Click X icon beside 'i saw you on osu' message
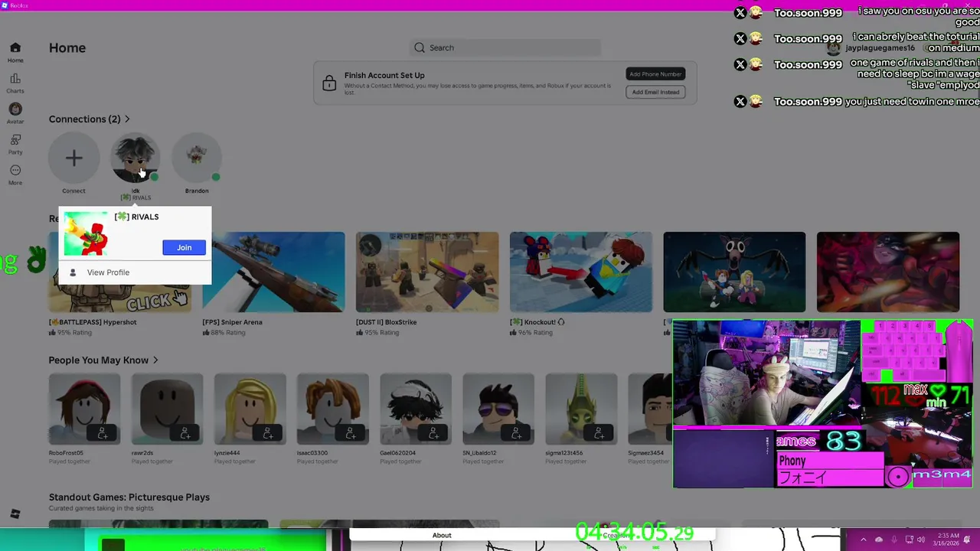This screenshot has width=980, height=551. (740, 12)
